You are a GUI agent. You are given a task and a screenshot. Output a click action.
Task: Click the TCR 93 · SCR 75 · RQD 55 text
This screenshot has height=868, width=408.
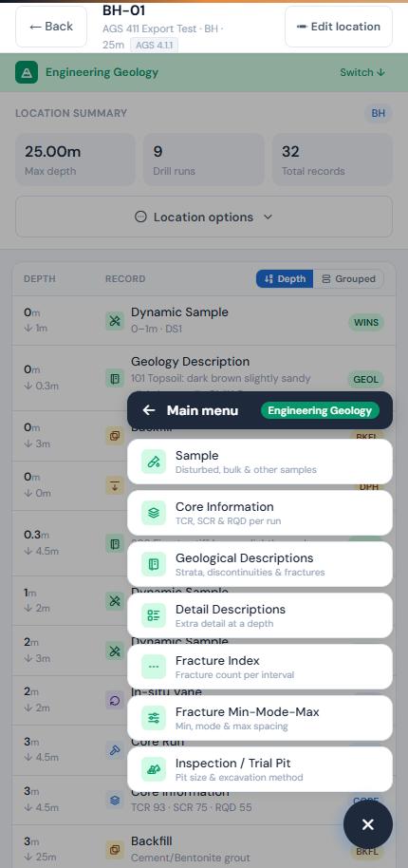coord(192,807)
